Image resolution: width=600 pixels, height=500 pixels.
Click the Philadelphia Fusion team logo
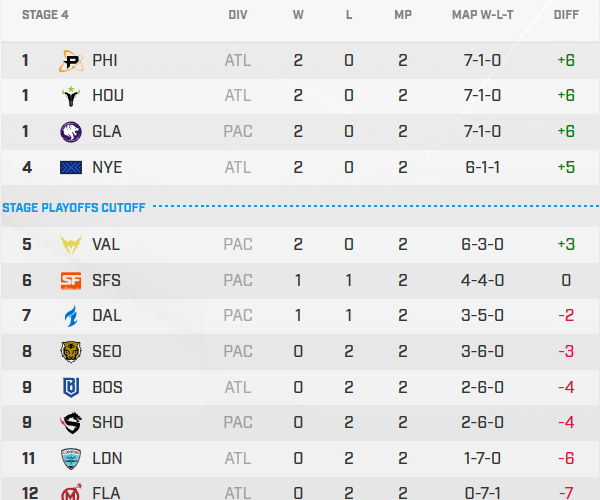coord(72,61)
